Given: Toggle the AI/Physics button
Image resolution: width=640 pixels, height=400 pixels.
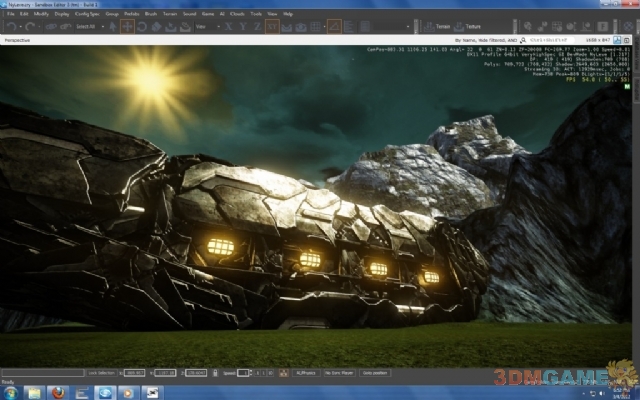Looking at the screenshot, I should point(306,373).
